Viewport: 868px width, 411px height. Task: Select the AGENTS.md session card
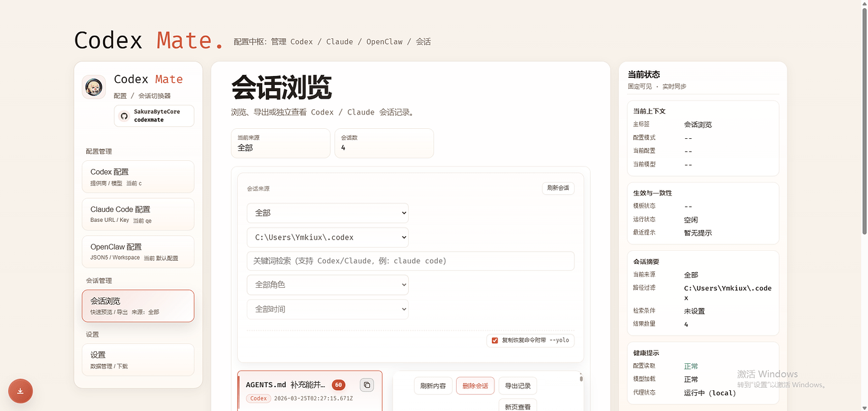pyautogui.click(x=309, y=391)
